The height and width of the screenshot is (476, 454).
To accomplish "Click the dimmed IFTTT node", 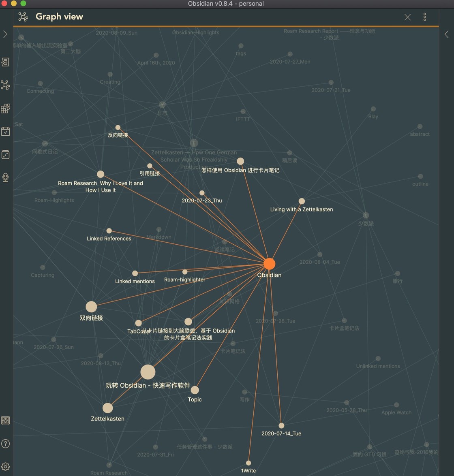I will [x=243, y=111].
